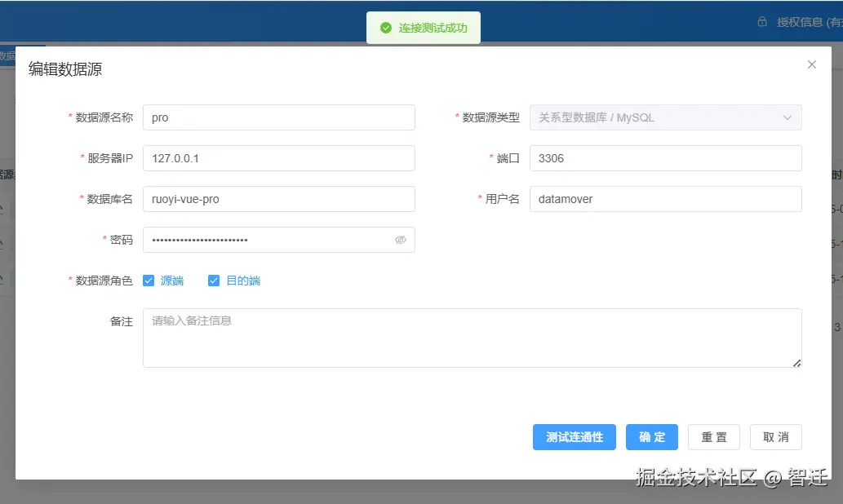The height and width of the screenshot is (504, 843).
Task: Click the 连接测试成功 notification message
Action: [423, 28]
